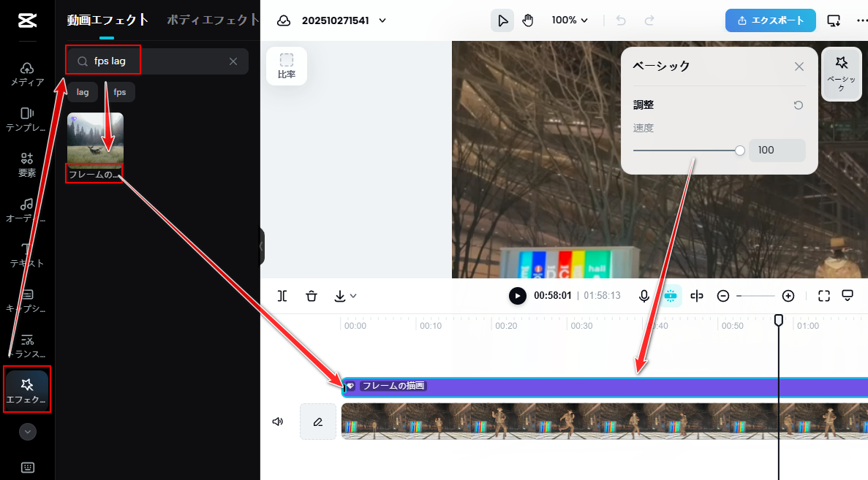Open the download options chevron above the timeline
The height and width of the screenshot is (480, 868).
(354, 296)
